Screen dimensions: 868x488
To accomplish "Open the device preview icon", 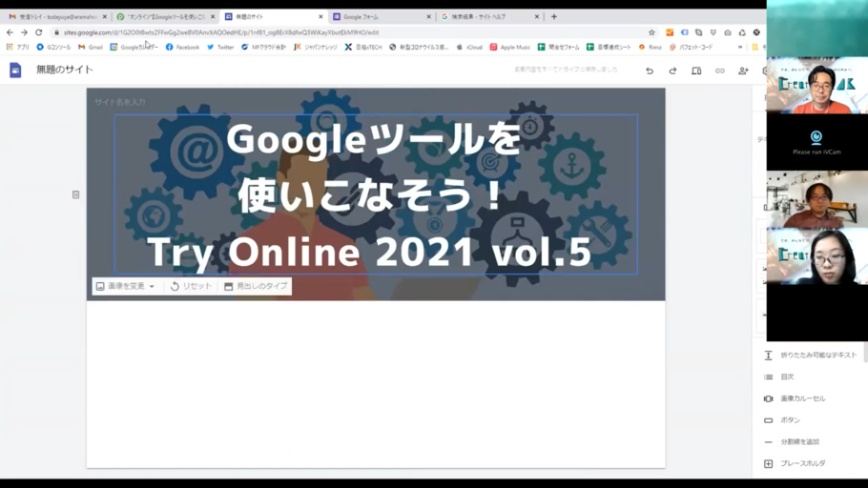I will pos(696,71).
